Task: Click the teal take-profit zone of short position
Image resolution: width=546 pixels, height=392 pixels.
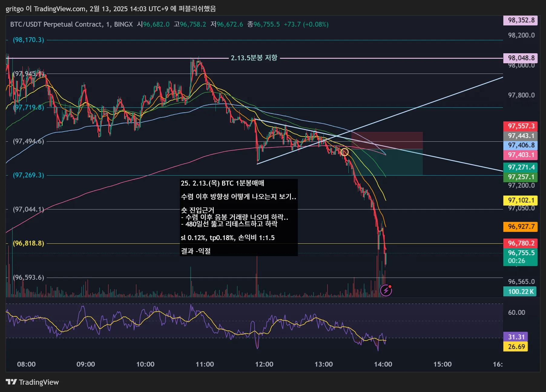Action: (387, 162)
